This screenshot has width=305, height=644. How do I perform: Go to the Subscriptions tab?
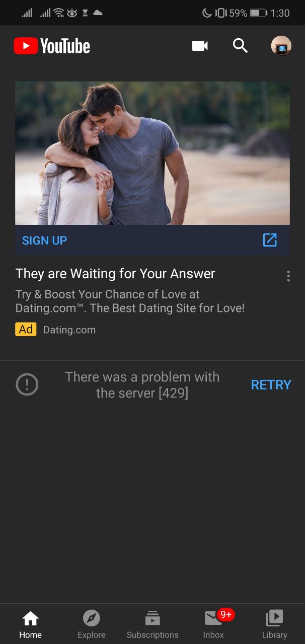152,624
